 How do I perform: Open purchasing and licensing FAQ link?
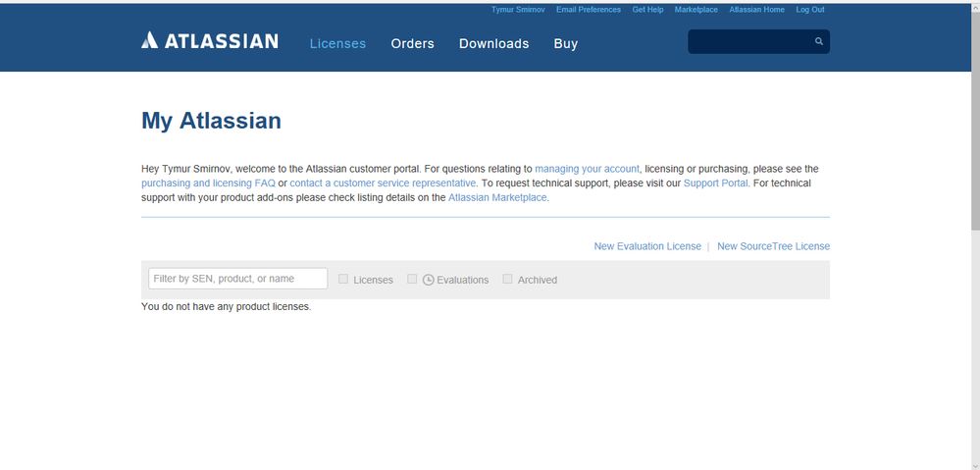click(x=208, y=183)
